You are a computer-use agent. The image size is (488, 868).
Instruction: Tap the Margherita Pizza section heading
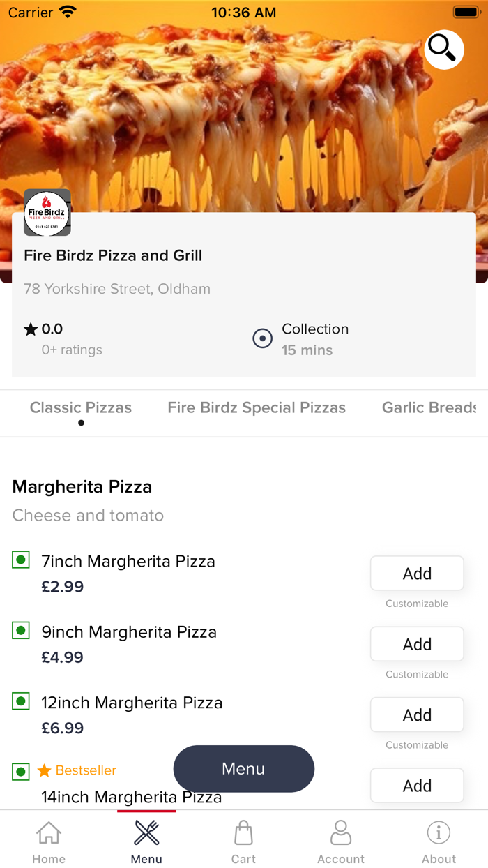coord(82,486)
